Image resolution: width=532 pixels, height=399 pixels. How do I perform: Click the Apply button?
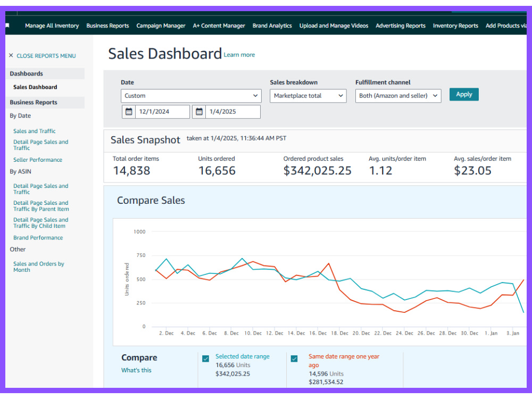pos(464,94)
